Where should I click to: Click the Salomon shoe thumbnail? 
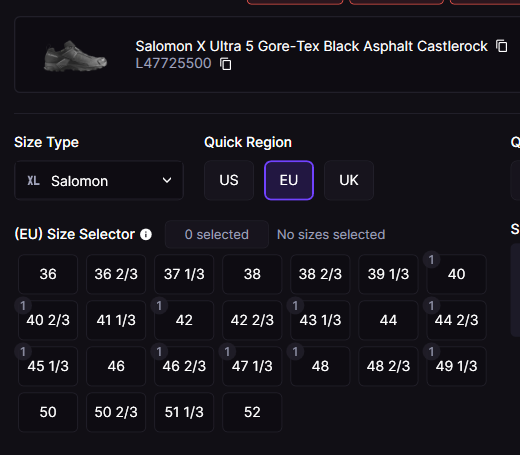[76, 56]
